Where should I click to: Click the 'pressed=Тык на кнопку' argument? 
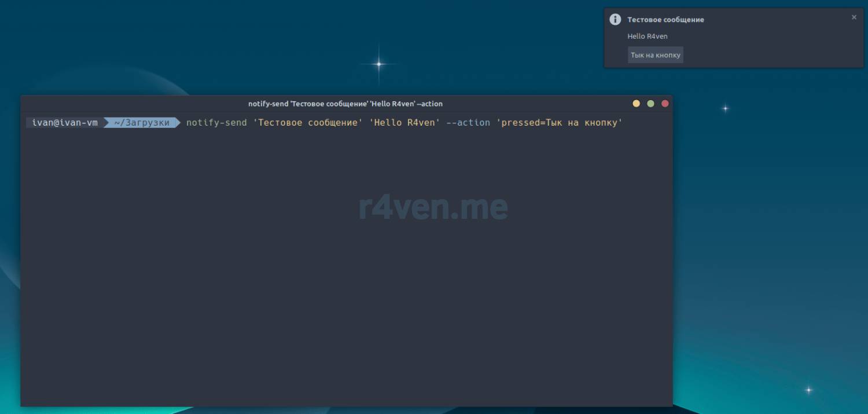559,123
